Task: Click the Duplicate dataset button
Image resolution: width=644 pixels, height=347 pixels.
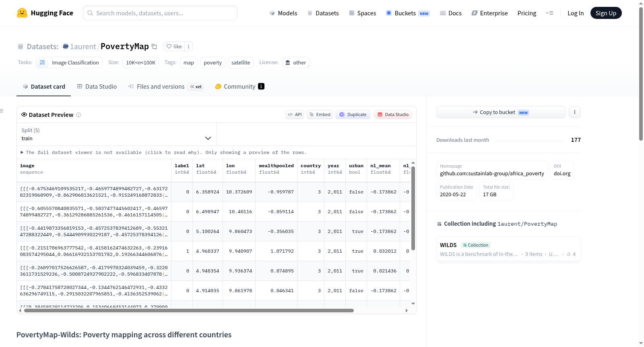Action: pyautogui.click(x=353, y=114)
